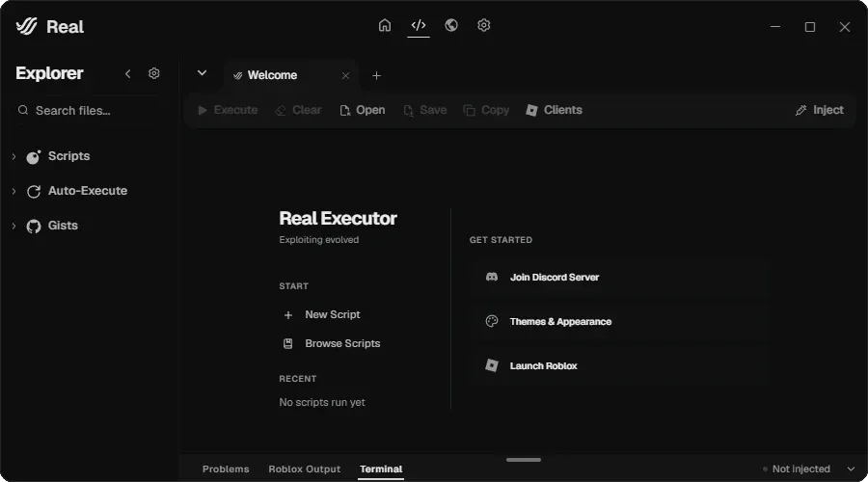Click the Inject button
Viewport: 868px width, 482px height.
click(x=819, y=110)
